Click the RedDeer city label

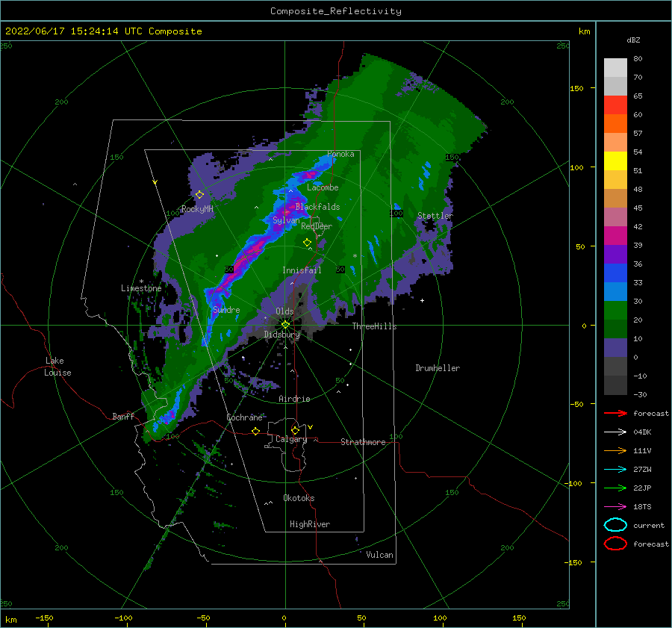pyautogui.click(x=317, y=226)
